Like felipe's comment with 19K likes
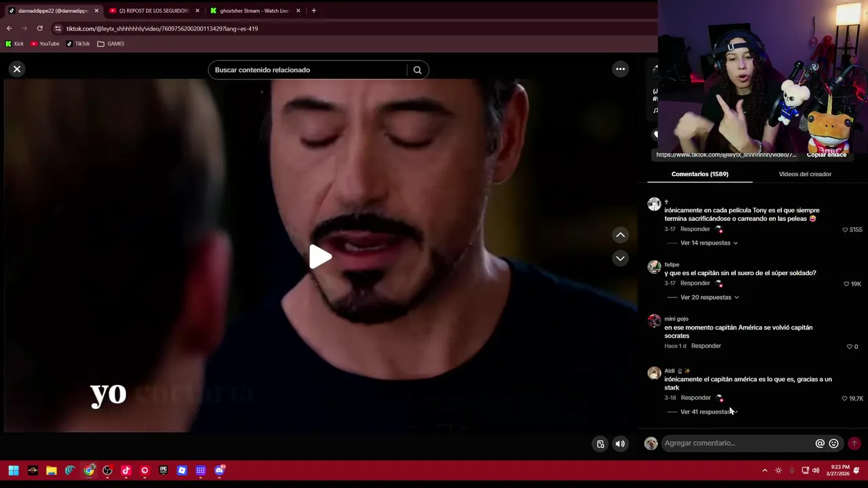 (846, 284)
